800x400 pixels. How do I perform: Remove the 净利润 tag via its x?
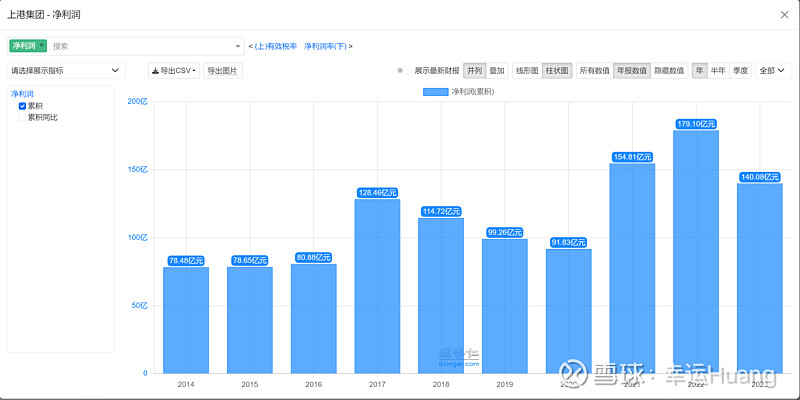pyautogui.click(x=42, y=45)
